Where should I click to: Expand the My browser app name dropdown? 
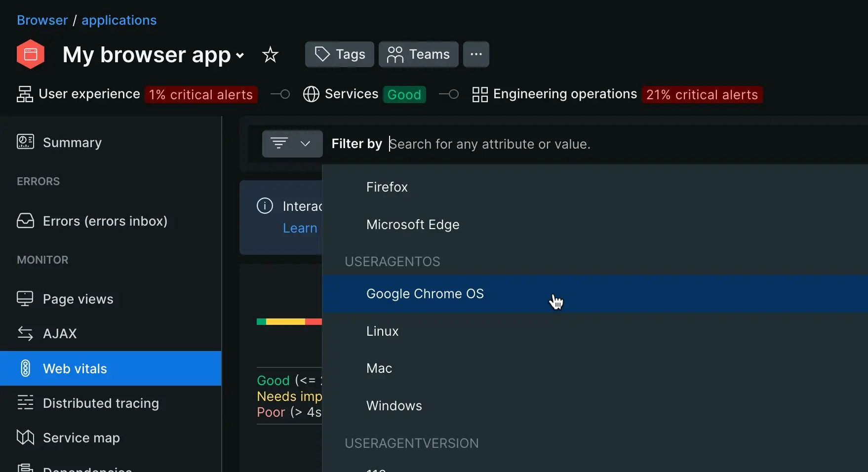240,55
